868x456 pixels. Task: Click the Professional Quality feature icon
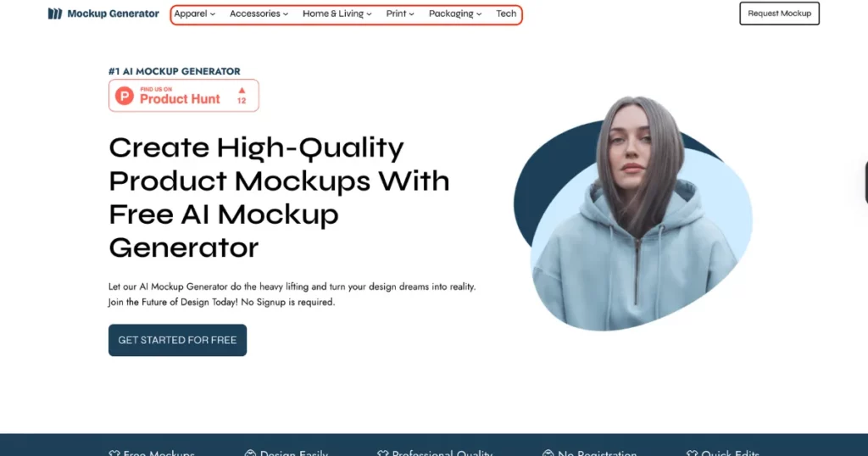pos(382,453)
